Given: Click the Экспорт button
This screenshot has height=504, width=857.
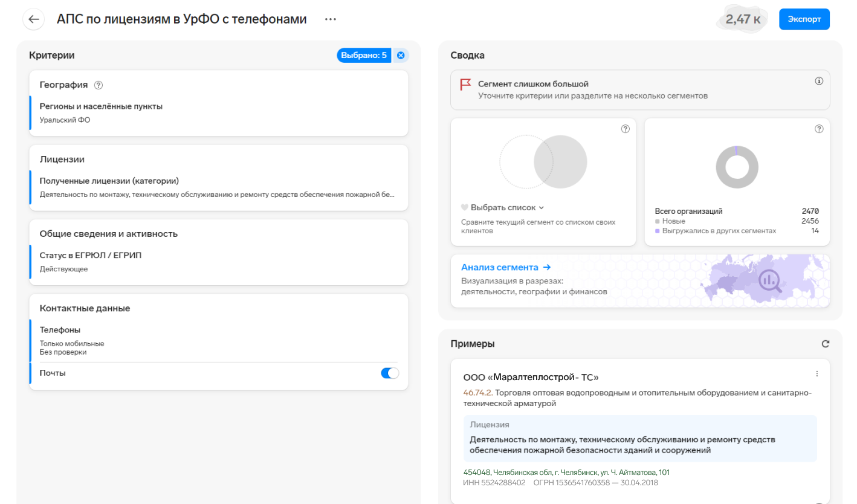Looking at the screenshot, I should tap(804, 19).
